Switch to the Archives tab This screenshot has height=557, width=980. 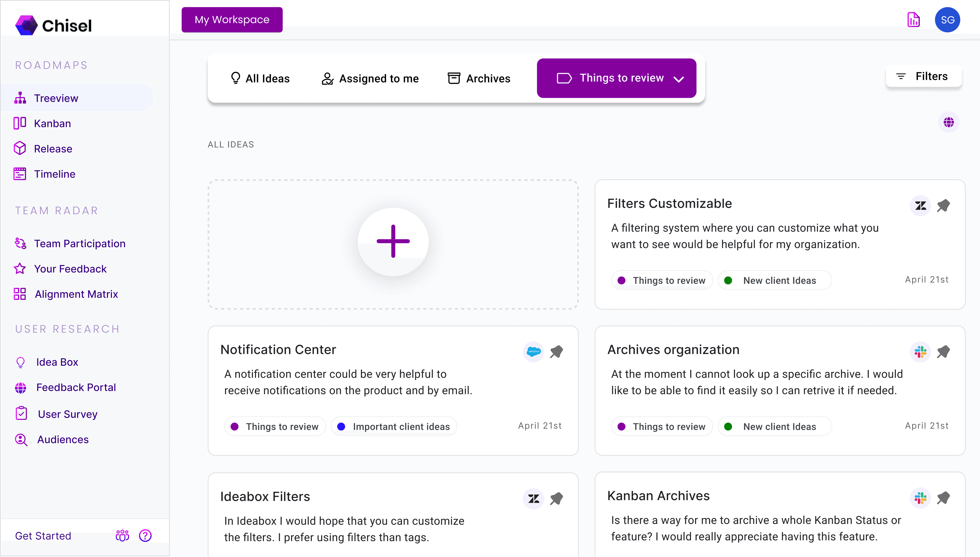479,78
